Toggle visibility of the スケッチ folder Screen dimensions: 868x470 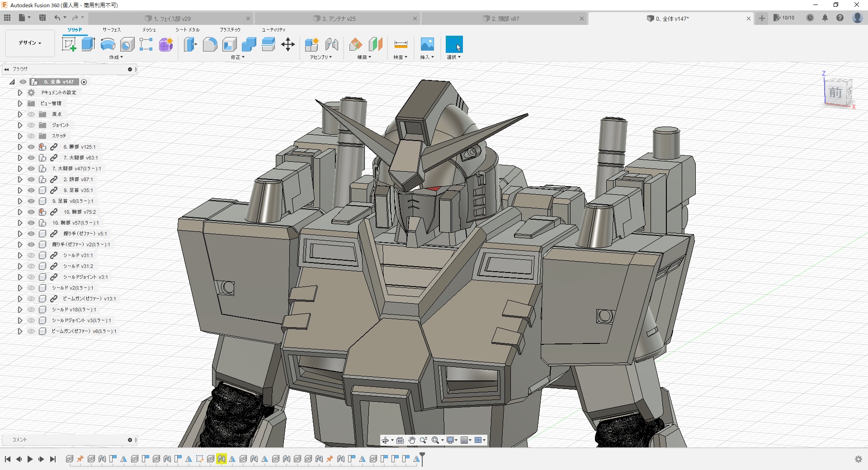31,136
